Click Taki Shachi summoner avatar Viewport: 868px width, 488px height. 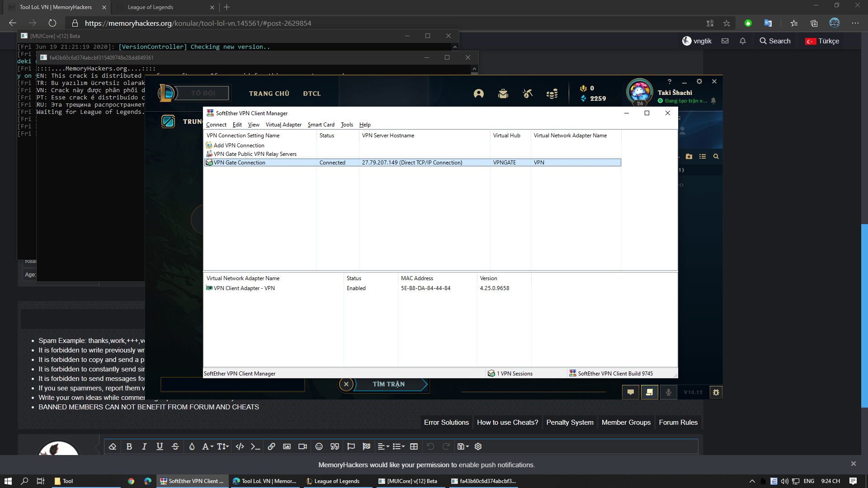pos(639,92)
